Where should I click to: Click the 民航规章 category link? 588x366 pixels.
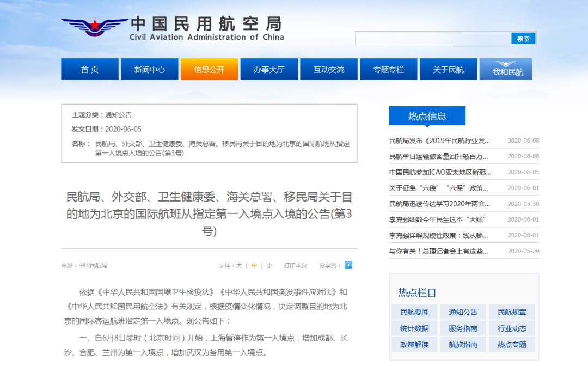[512, 312]
